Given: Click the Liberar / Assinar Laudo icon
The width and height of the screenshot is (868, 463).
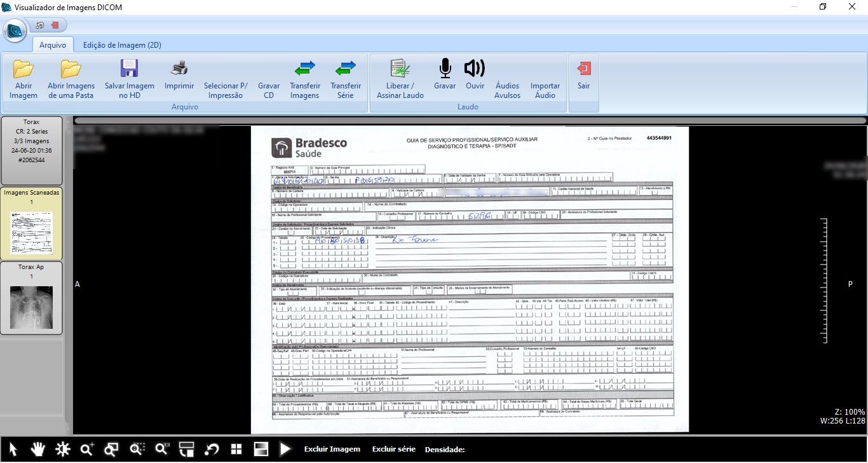Looking at the screenshot, I should pos(400,69).
